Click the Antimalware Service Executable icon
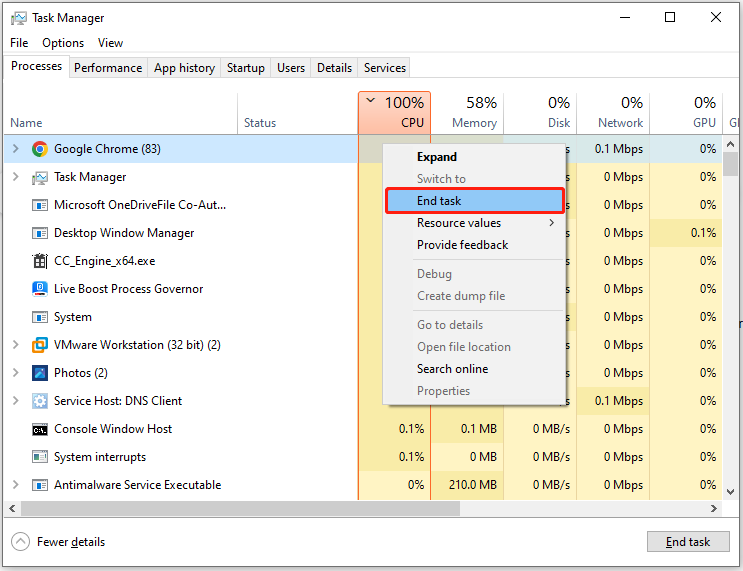Image resolution: width=743 pixels, height=571 pixels. point(40,485)
